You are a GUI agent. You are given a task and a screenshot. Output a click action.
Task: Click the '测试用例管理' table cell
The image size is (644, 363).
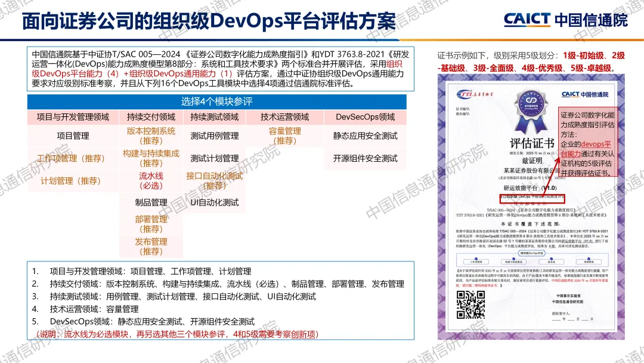pos(215,136)
